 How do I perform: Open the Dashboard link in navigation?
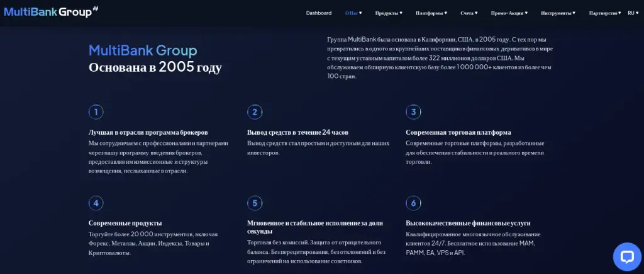click(319, 13)
